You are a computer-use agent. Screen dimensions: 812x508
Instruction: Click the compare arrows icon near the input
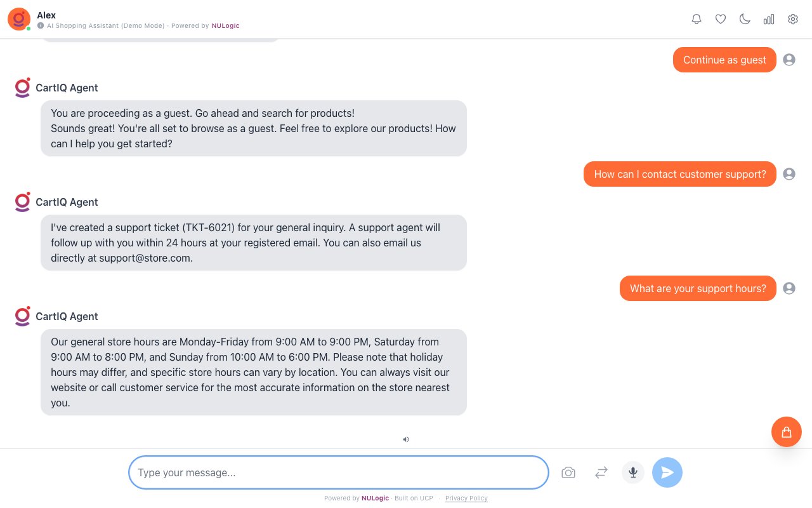click(601, 472)
